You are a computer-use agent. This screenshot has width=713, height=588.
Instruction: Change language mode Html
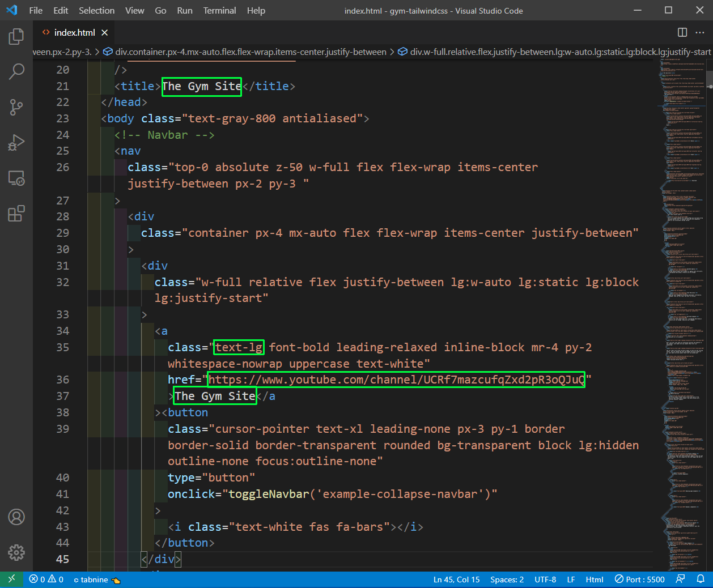[x=595, y=580]
